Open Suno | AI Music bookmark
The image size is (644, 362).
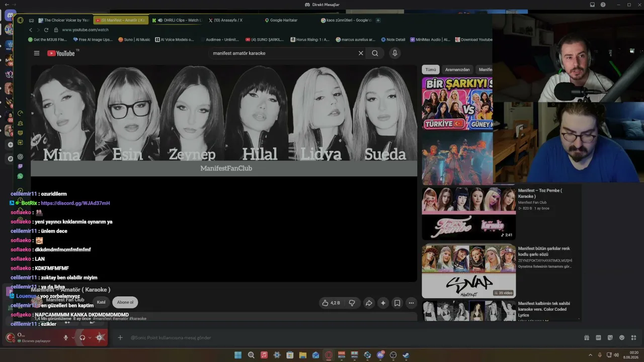pos(134,40)
